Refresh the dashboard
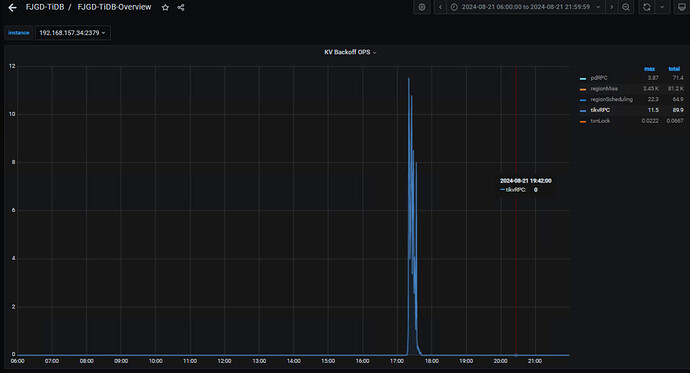Image resolution: width=690 pixels, height=373 pixels. [646, 7]
